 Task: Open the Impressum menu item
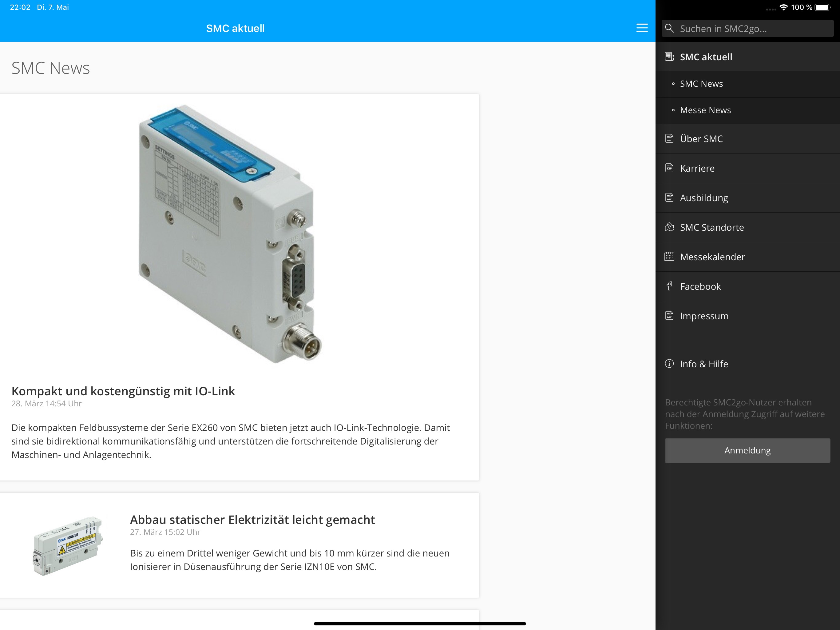point(748,316)
